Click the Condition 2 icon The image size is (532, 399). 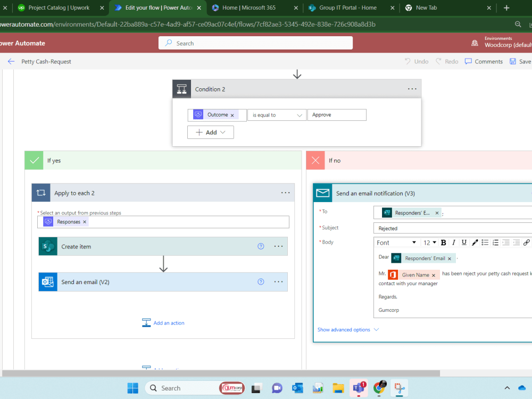[181, 89]
